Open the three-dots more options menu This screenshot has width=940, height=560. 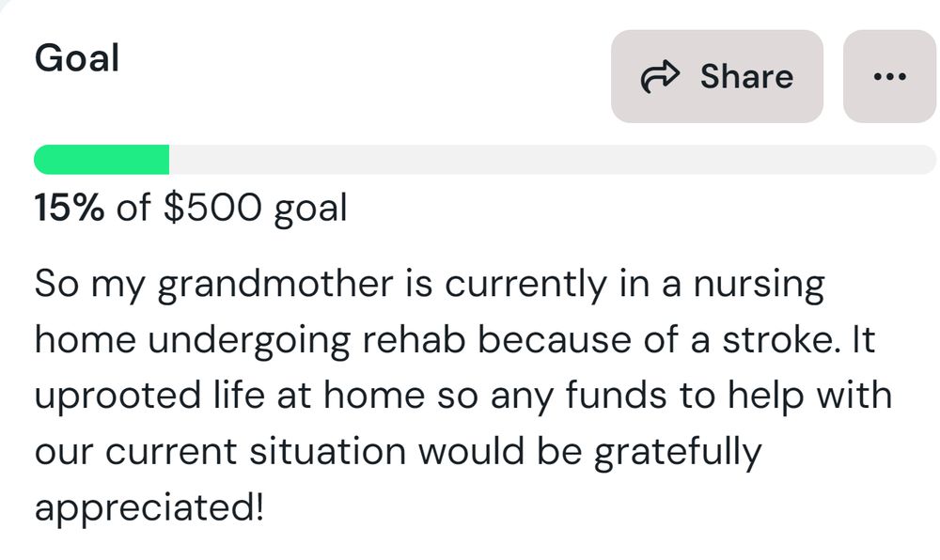pos(889,77)
